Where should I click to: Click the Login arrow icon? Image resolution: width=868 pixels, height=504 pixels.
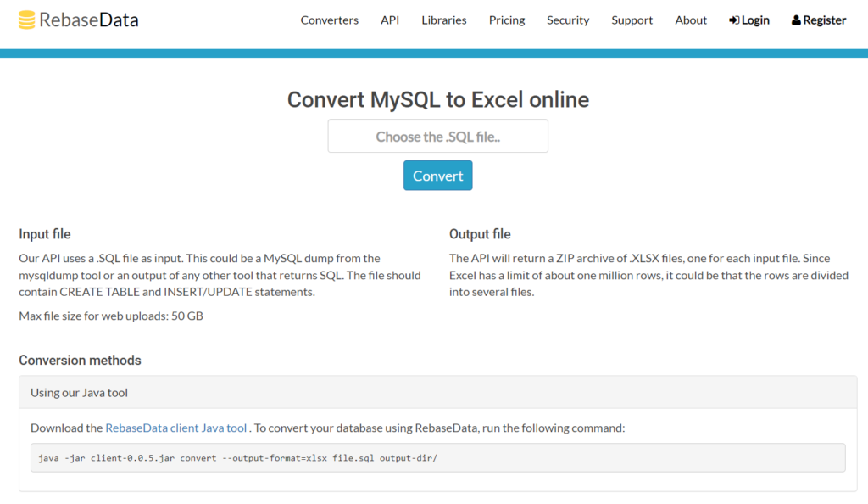tap(734, 20)
